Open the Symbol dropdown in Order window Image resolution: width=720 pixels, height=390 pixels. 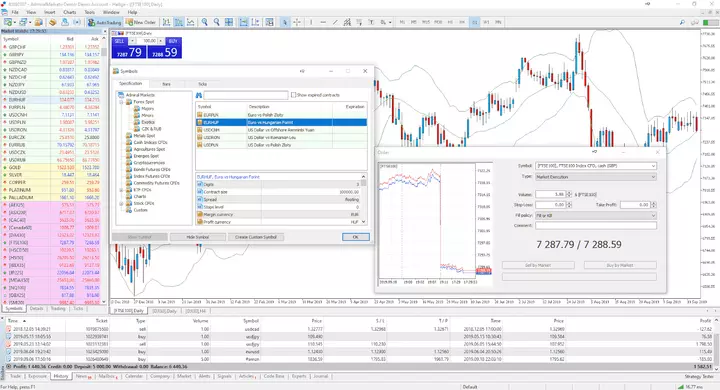click(596, 166)
